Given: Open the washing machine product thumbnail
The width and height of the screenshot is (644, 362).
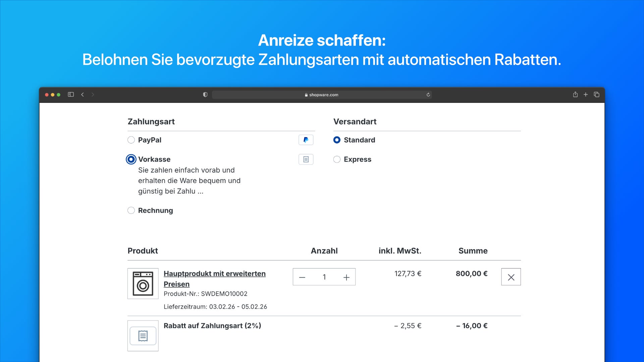Looking at the screenshot, I should [x=143, y=284].
